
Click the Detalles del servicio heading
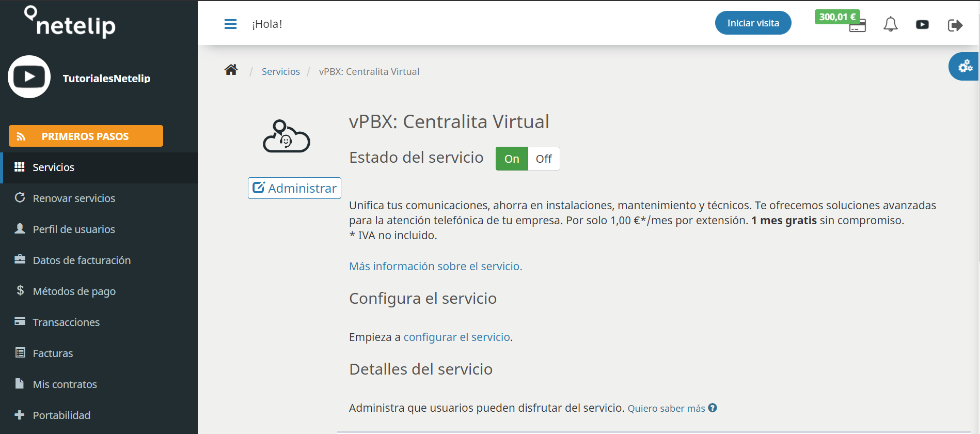(421, 369)
